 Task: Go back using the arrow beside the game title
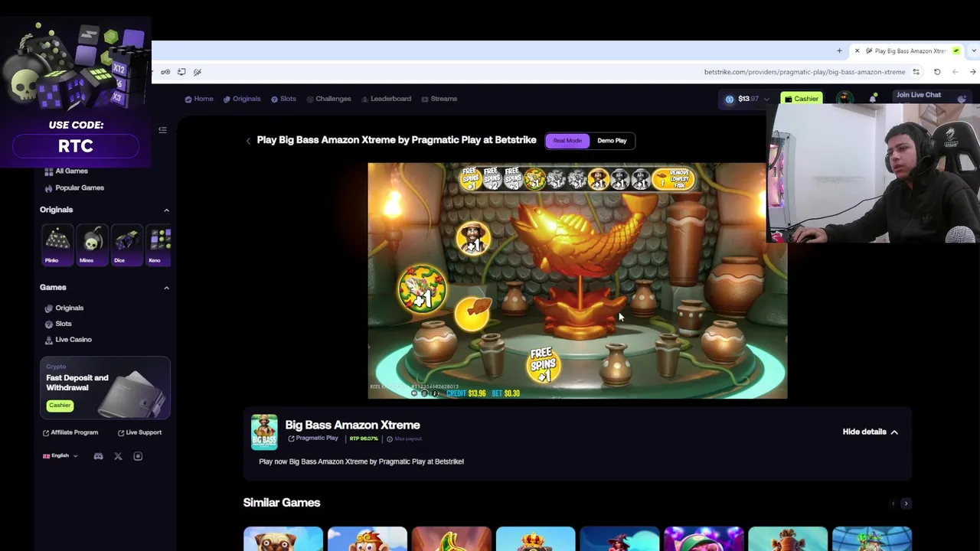(x=248, y=141)
